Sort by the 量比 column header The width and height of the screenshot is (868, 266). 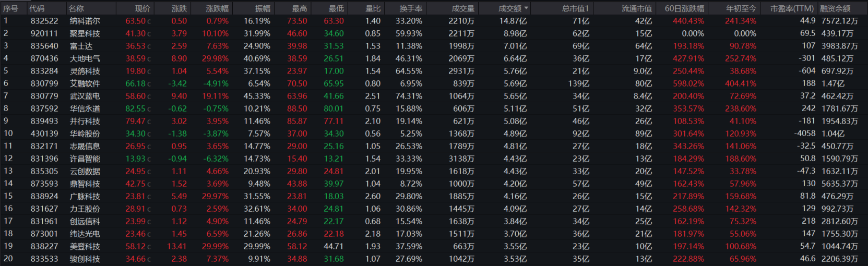[373, 8]
